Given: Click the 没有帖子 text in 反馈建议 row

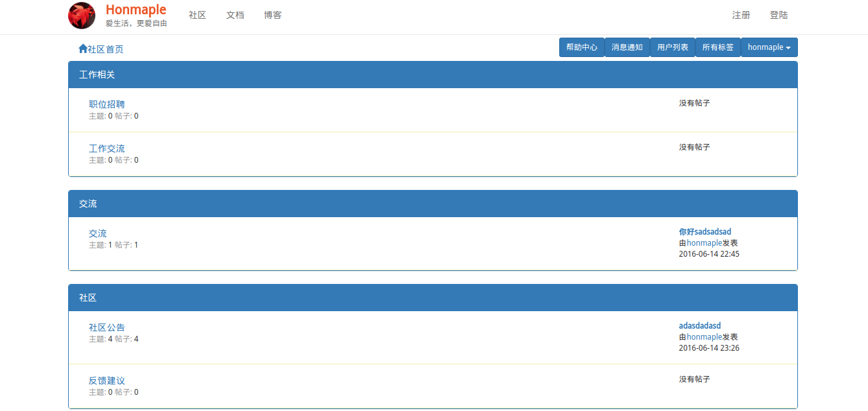Looking at the screenshot, I should [695, 379].
